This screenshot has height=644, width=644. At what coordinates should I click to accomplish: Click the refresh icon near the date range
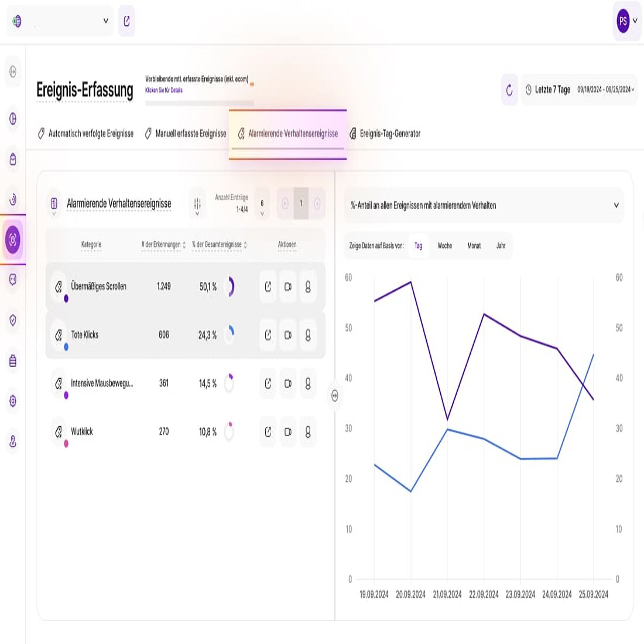pos(509,90)
